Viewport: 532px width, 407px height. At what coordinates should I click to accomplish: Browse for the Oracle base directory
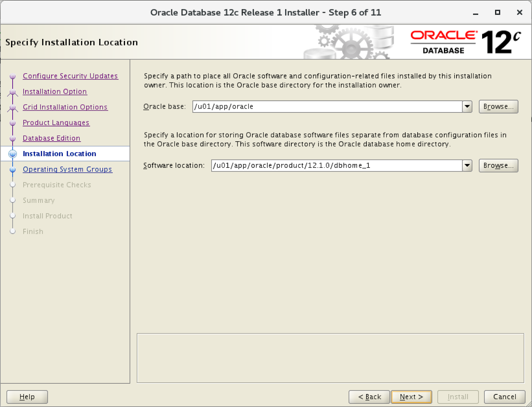coord(498,107)
